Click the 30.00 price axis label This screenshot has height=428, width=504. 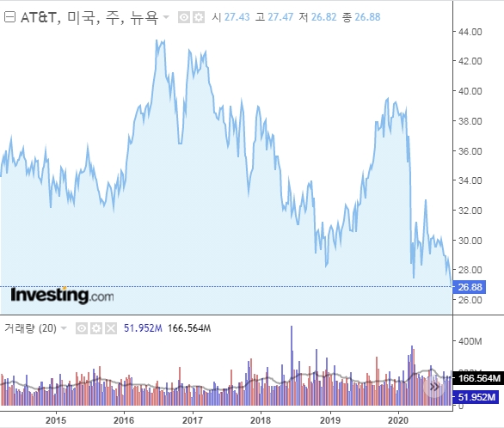point(470,240)
